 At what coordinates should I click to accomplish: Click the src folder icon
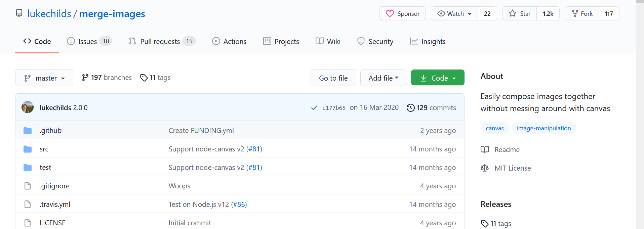tap(28, 149)
